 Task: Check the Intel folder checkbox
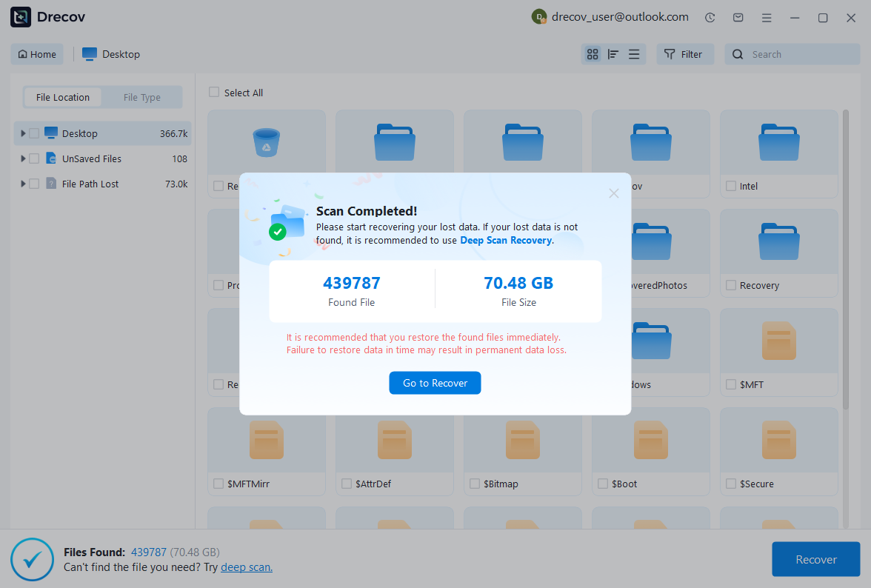click(x=730, y=186)
